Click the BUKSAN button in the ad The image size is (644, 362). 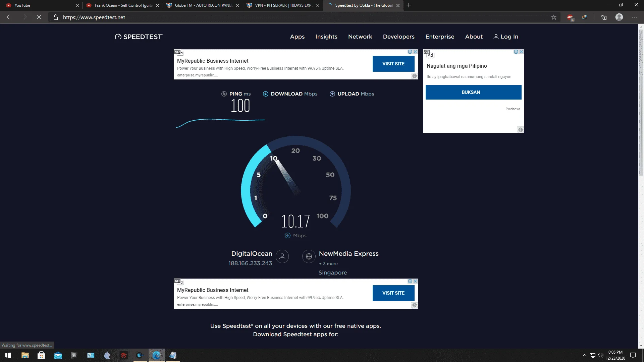coord(473,92)
